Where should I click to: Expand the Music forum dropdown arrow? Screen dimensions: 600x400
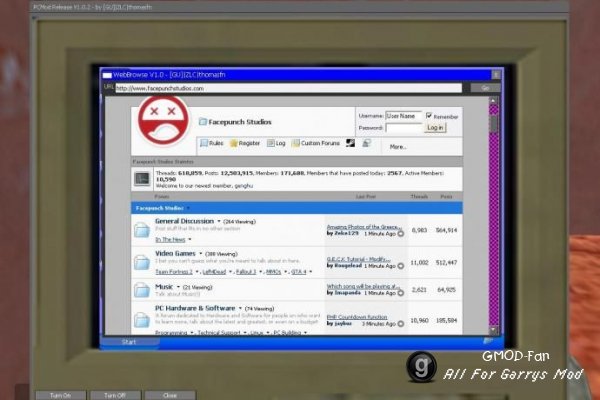[178, 287]
